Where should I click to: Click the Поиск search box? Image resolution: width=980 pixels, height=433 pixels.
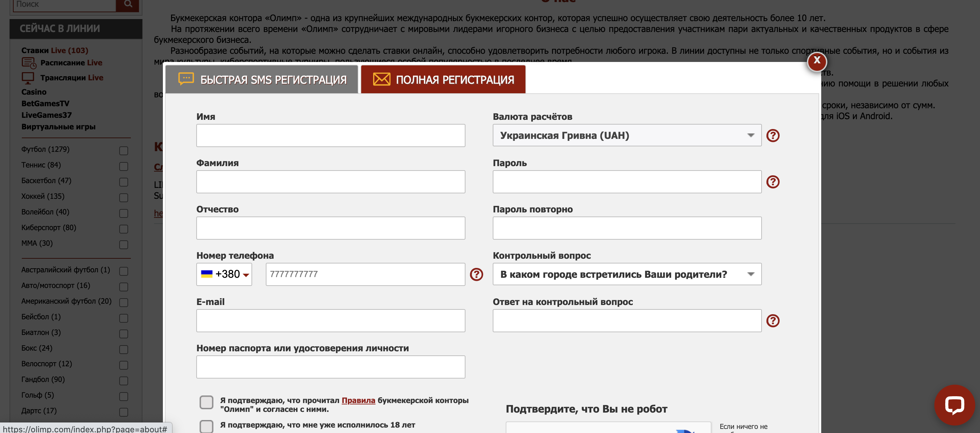(64, 4)
